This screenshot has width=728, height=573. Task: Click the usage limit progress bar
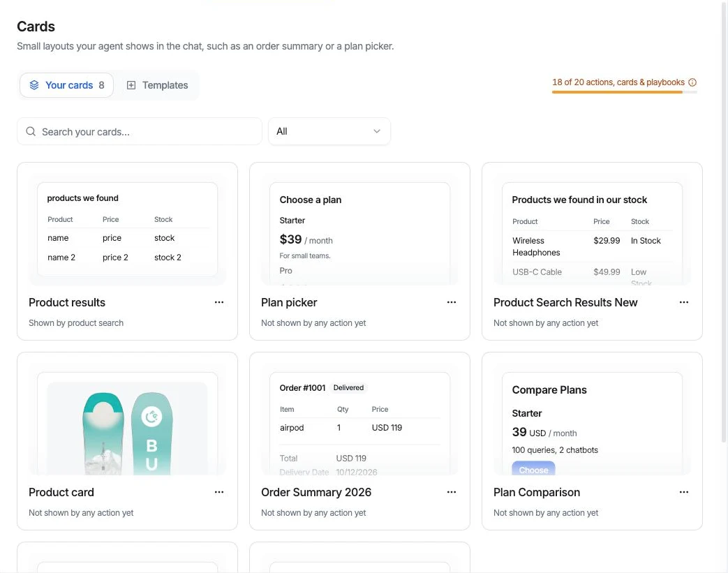[x=625, y=92]
